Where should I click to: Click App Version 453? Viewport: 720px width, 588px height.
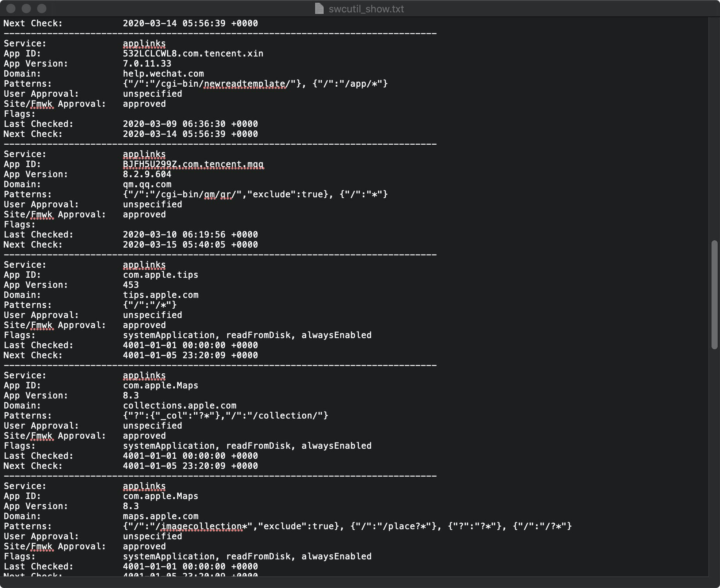click(x=131, y=285)
